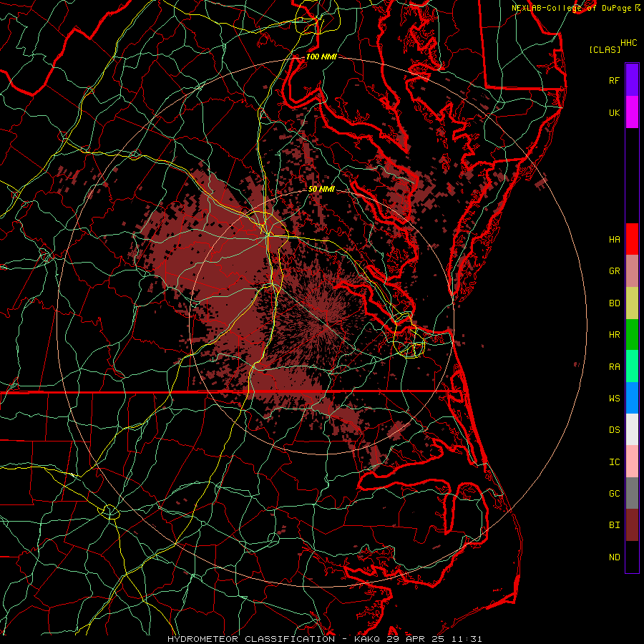Screen dimensions: 644x644
Task: Click the BD legend label
Action: tap(615, 303)
